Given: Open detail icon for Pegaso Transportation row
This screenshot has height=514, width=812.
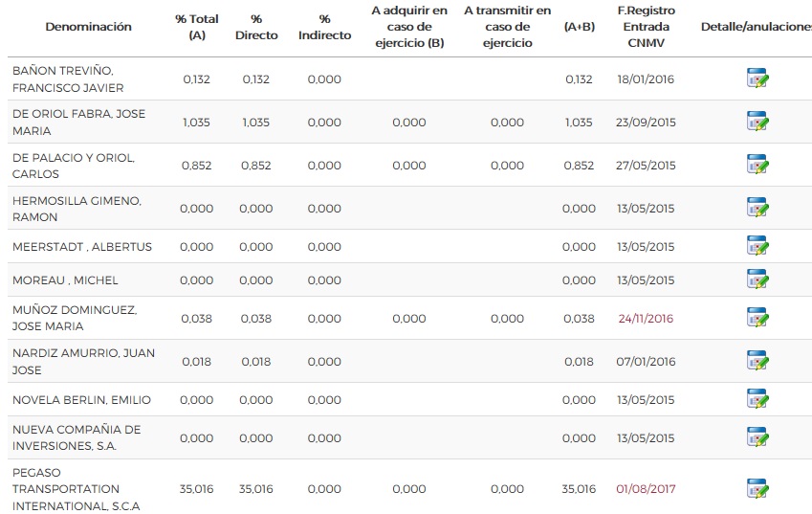Looking at the screenshot, I should pyautogui.click(x=757, y=489).
